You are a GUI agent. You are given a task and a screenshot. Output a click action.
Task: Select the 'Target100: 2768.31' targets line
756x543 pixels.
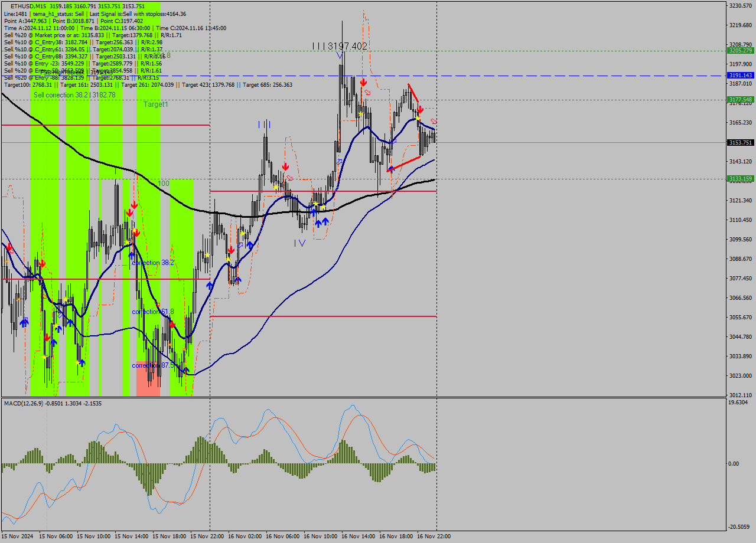pyautogui.click(x=148, y=84)
